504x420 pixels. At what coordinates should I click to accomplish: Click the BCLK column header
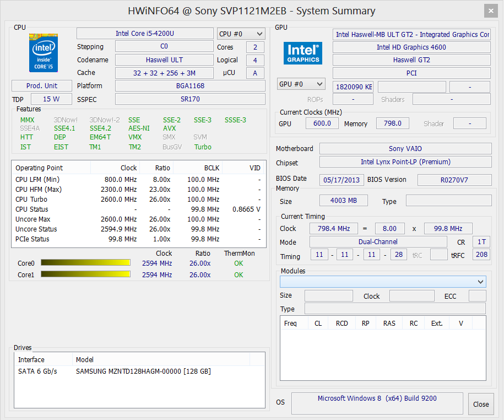pyautogui.click(x=198, y=168)
